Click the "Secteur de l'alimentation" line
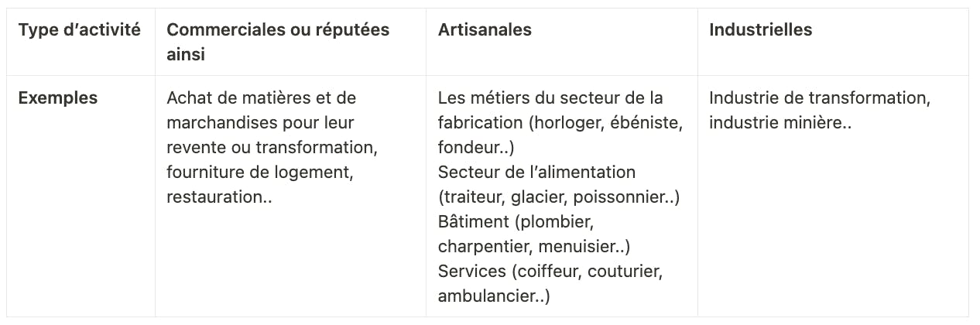This screenshot has height=325, width=980. 536,173
